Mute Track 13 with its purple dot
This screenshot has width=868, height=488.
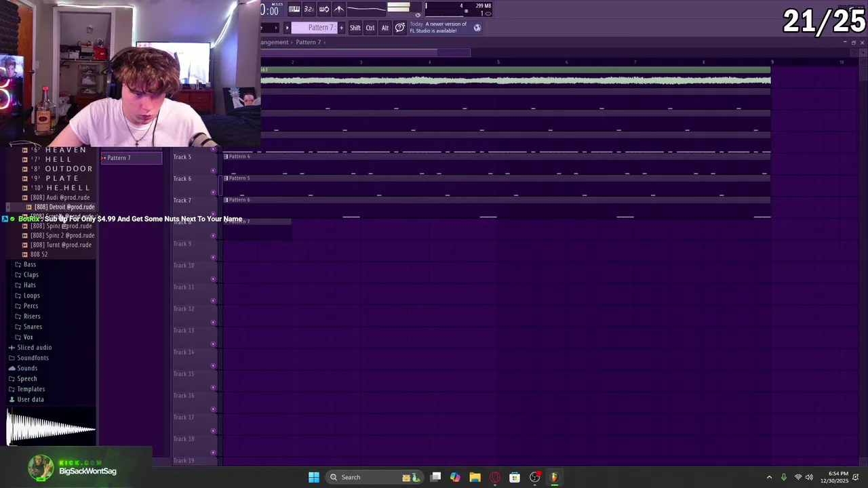pyautogui.click(x=214, y=344)
